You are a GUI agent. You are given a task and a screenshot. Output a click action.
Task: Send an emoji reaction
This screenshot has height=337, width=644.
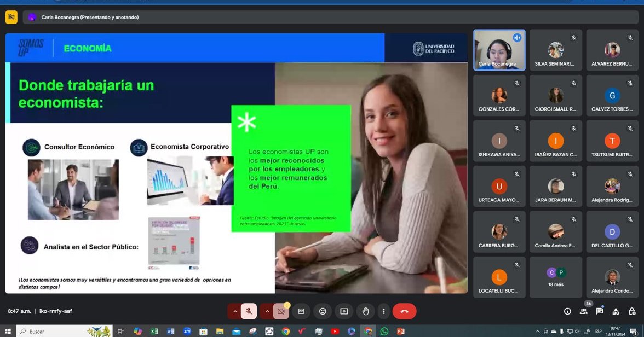tap(323, 311)
